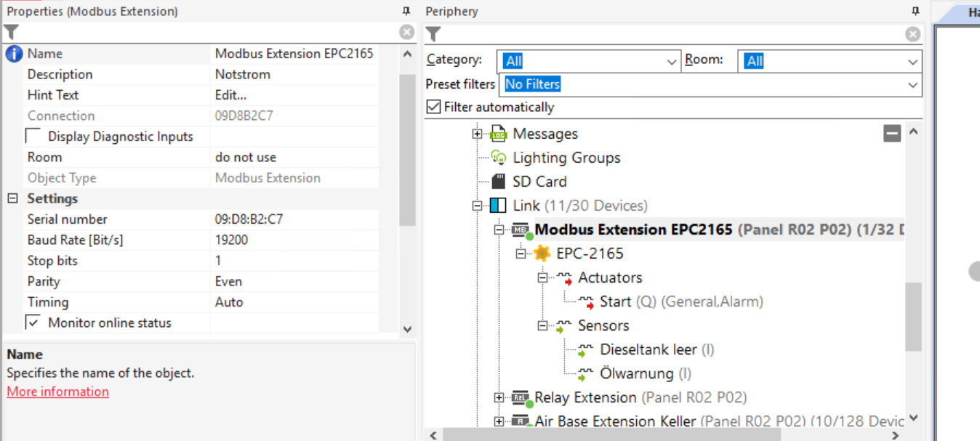Select the Start actuator item
Screen dimensions: 980x441
point(615,302)
